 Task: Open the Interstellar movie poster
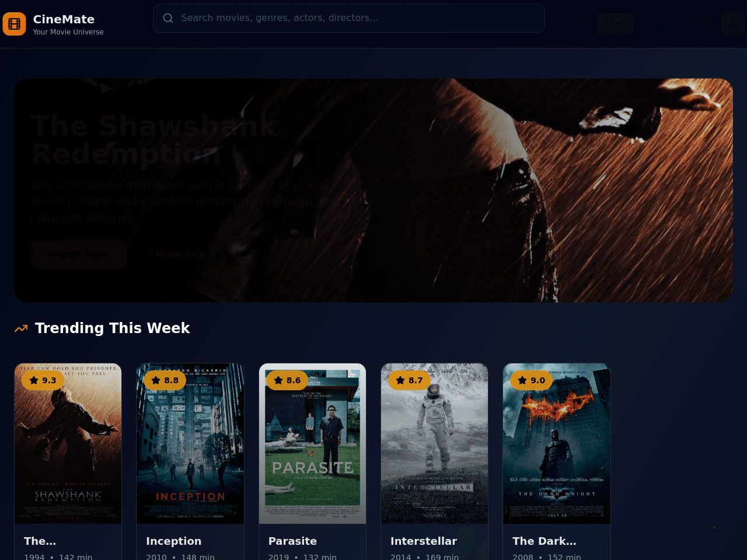[434, 443]
